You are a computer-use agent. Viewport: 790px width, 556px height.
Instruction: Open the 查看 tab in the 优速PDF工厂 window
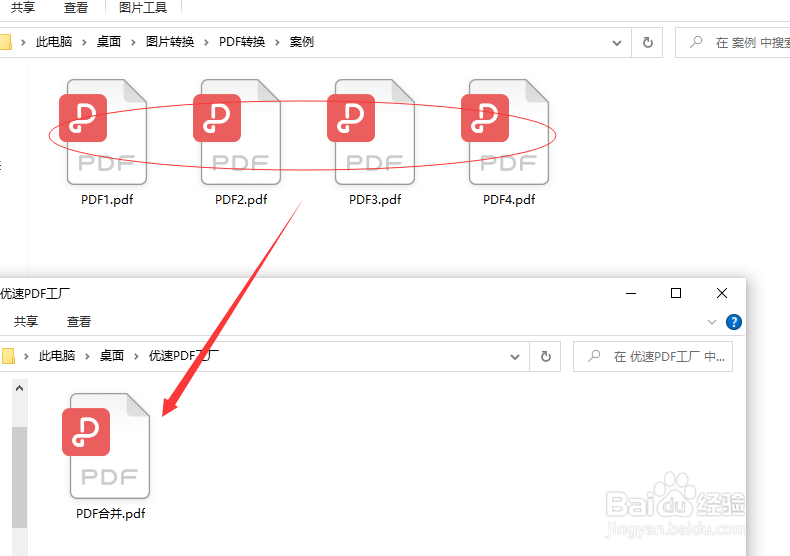pyautogui.click(x=79, y=321)
